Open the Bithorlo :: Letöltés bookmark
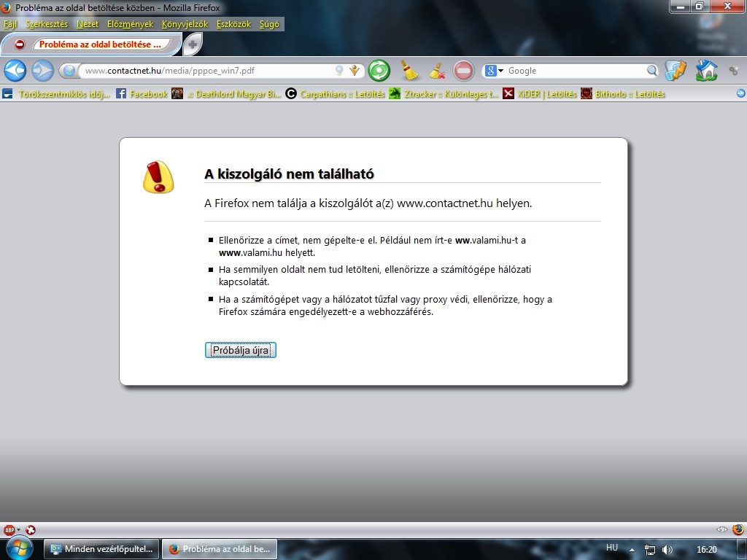Image resolution: width=747 pixels, height=560 pixels. tap(622, 94)
